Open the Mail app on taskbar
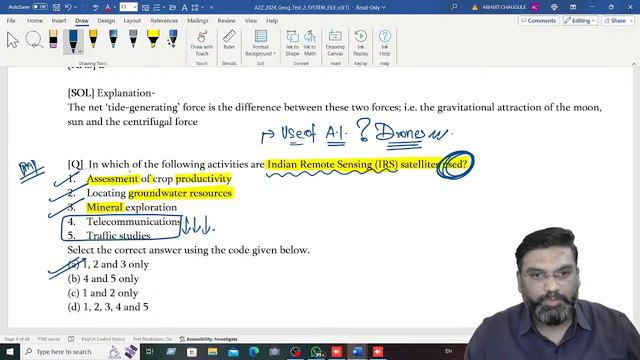This screenshot has width=640, height=360. [x=233, y=351]
